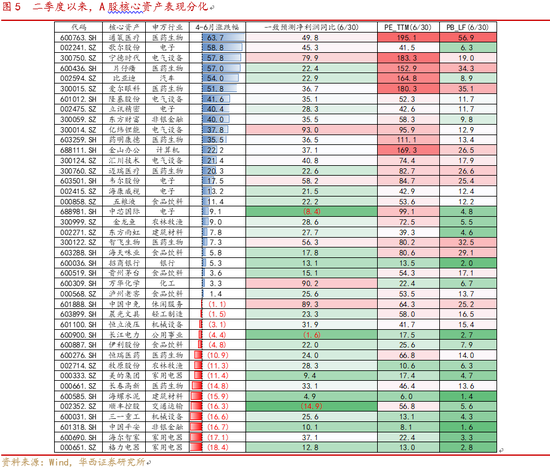The height and width of the screenshot is (468, 550).
Task: Select the PB_LF value 56.9
Action: [x=468, y=38]
